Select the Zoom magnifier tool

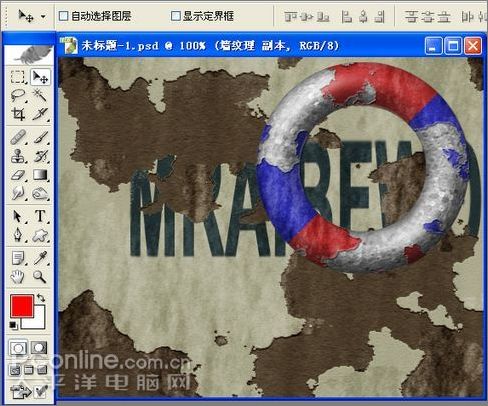[x=40, y=277]
